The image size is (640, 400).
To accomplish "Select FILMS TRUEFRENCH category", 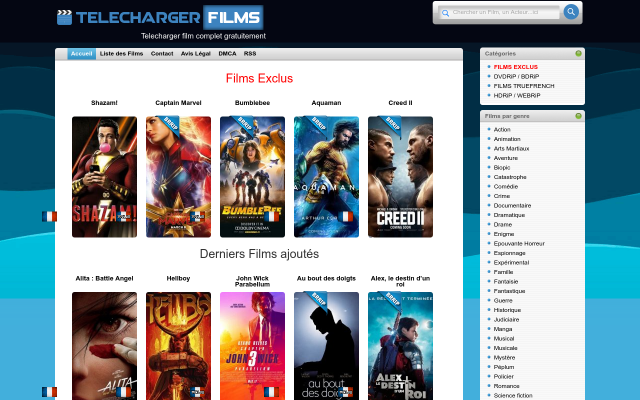I will (524, 86).
